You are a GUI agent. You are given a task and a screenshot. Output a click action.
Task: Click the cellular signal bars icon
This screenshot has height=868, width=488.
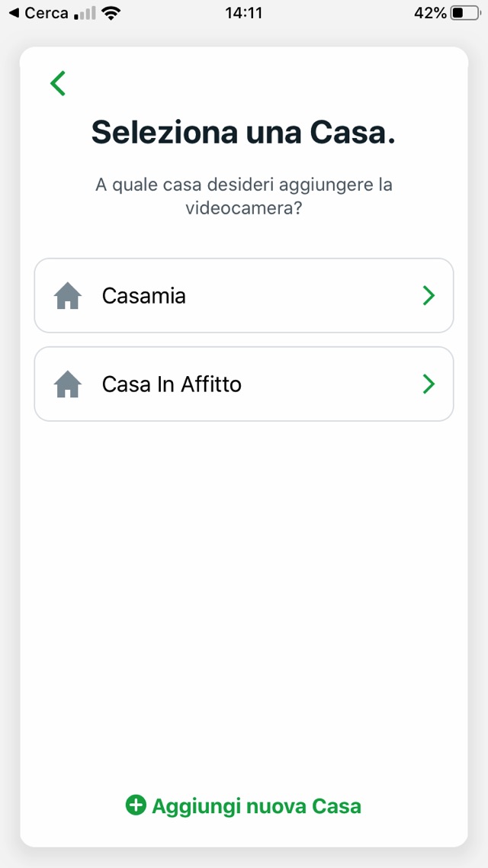click(85, 13)
